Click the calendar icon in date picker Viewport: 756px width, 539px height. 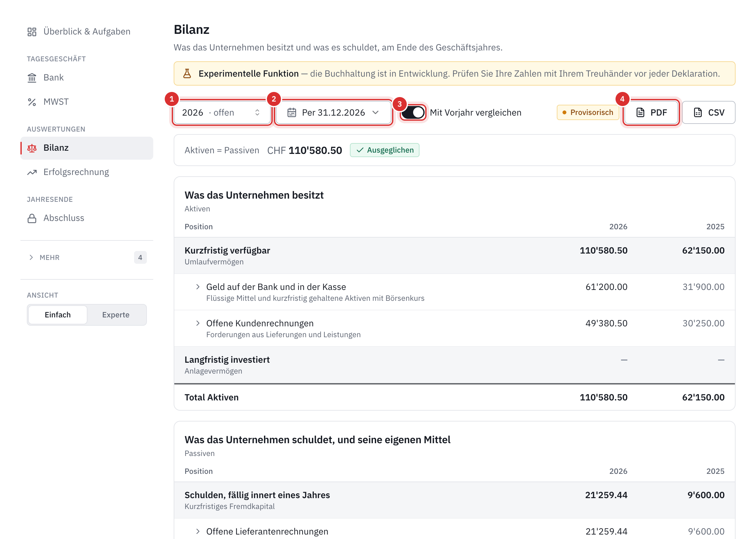point(292,112)
